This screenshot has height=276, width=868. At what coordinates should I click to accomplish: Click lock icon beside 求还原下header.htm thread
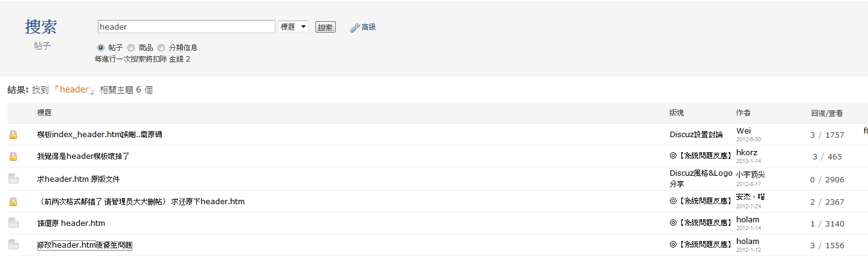(13, 202)
